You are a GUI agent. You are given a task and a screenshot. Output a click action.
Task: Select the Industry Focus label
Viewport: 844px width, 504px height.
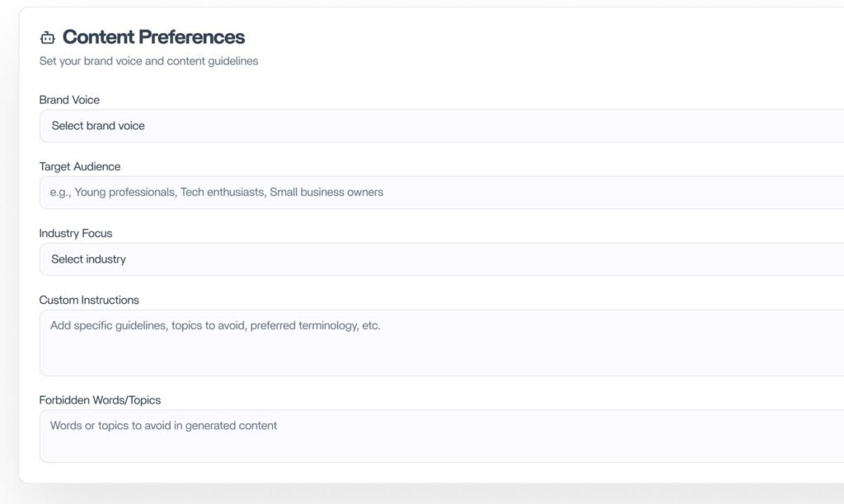(x=76, y=233)
